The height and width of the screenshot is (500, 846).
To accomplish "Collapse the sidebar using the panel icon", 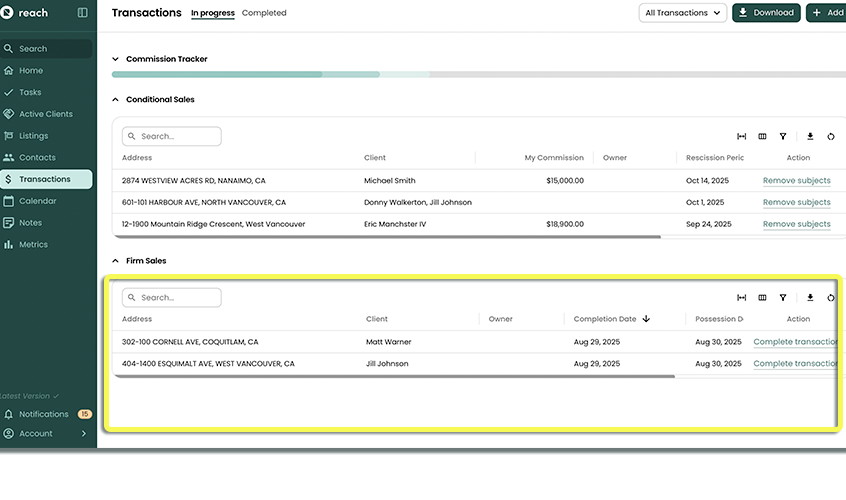I will point(82,13).
